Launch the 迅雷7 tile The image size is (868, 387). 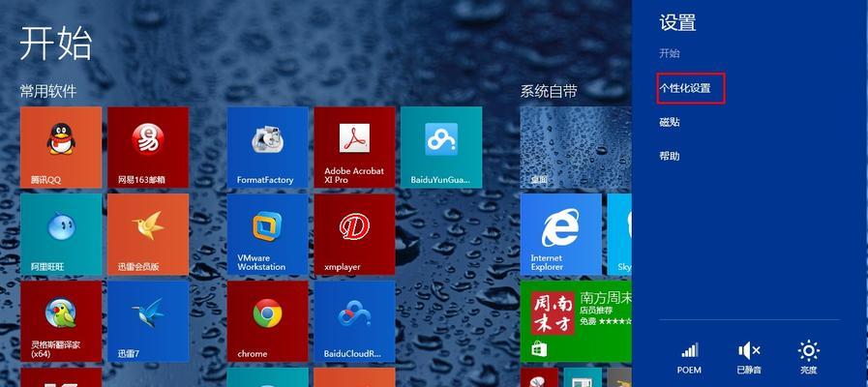pyautogui.click(x=148, y=321)
